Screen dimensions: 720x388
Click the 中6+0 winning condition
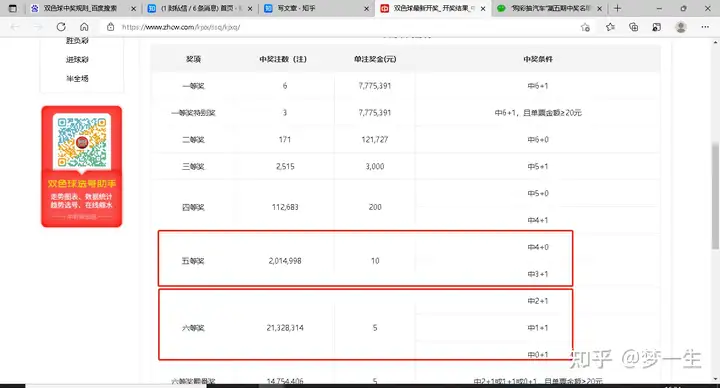tap(538, 140)
